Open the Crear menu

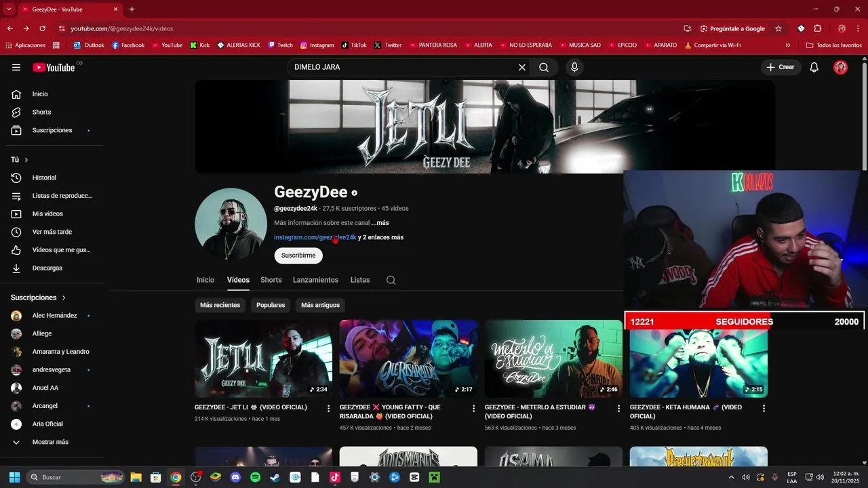[781, 67]
